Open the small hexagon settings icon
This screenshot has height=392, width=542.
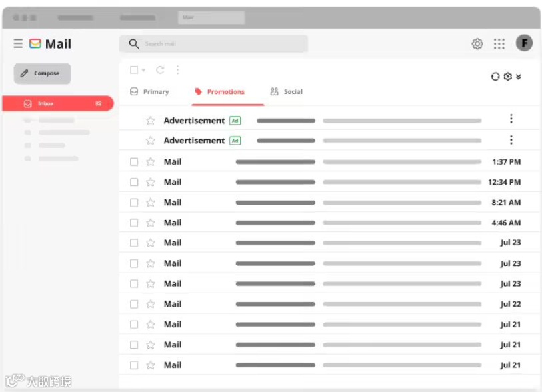[x=507, y=77]
